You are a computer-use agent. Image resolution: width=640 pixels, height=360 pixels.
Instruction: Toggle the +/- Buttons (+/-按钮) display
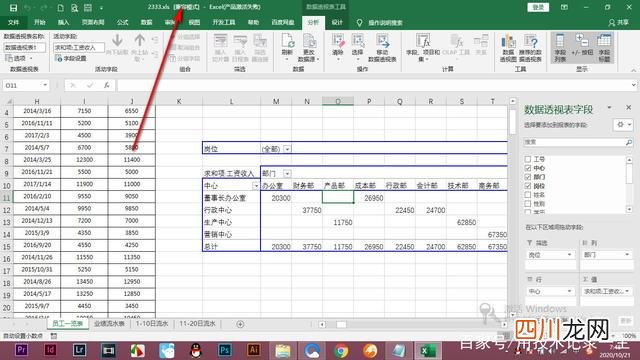(x=582, y=45)
